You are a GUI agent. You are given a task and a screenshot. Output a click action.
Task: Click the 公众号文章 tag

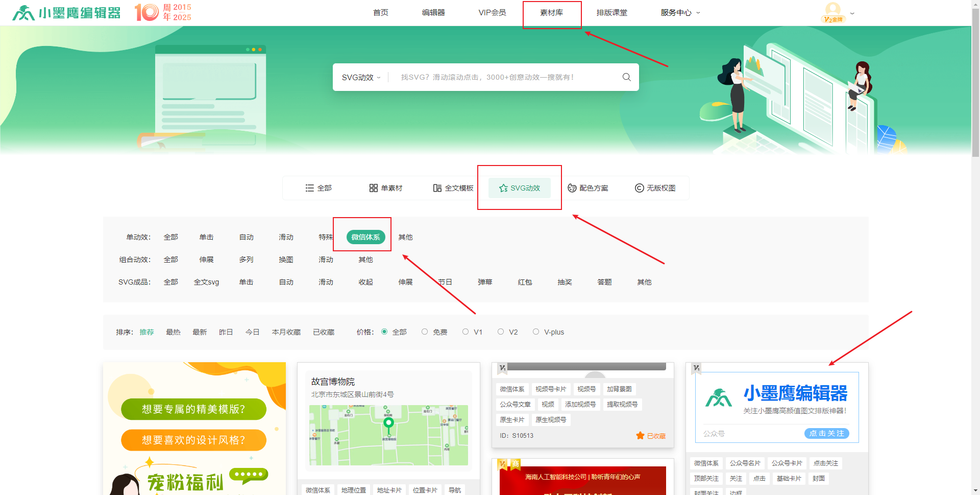515,405
